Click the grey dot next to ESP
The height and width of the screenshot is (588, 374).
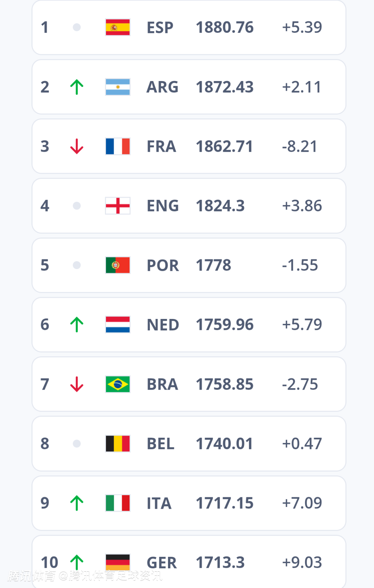click(77, 27)
